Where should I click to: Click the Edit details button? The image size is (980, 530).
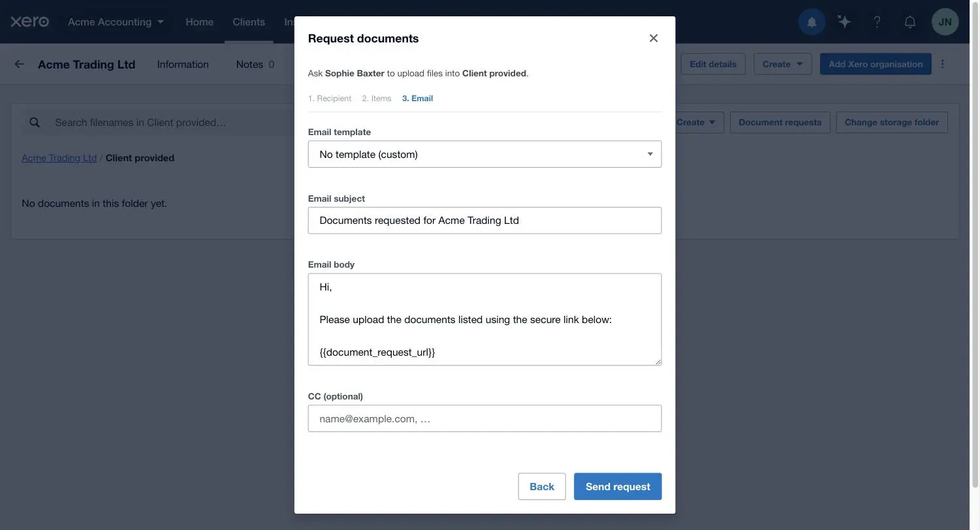click(713, 64)
